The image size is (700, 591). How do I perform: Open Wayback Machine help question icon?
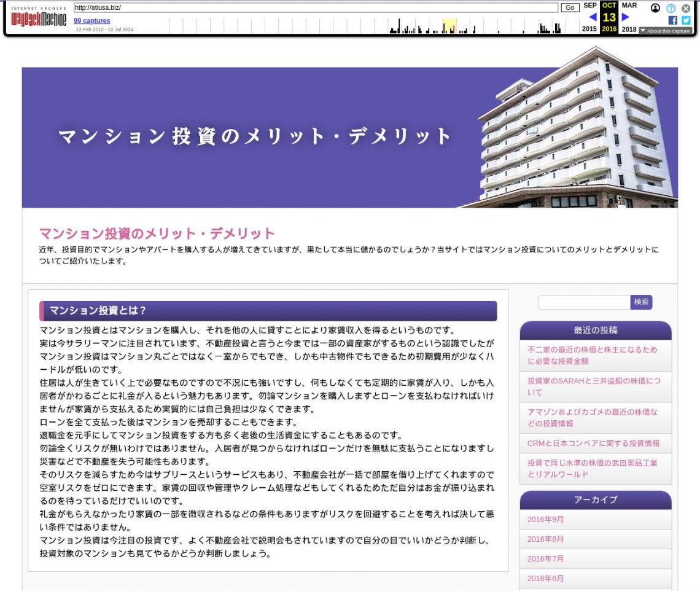tap(671, 8)
